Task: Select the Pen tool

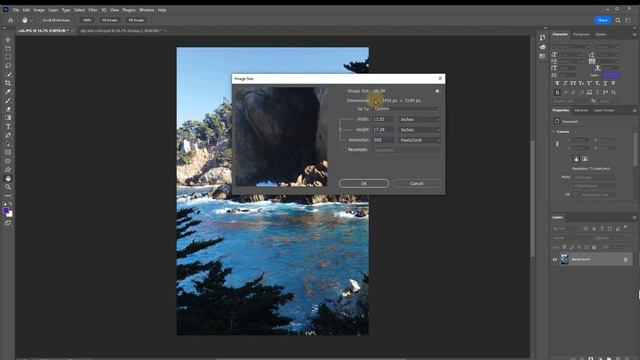Action: 8,135
